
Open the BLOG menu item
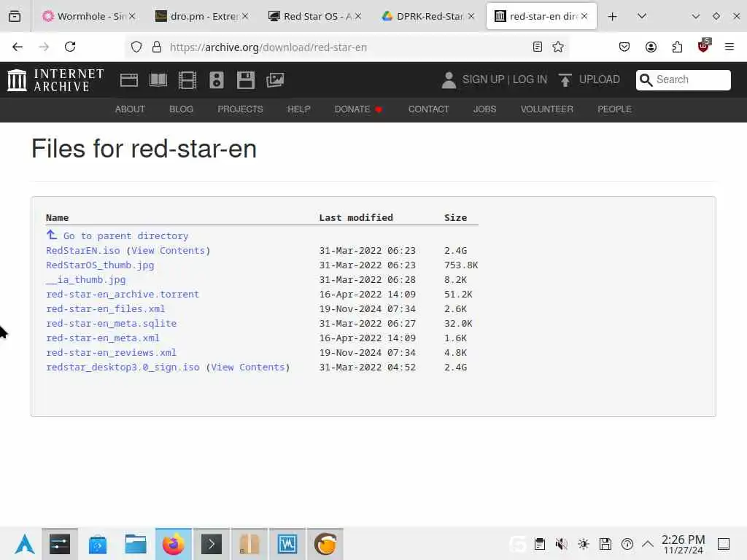(181, 109)
